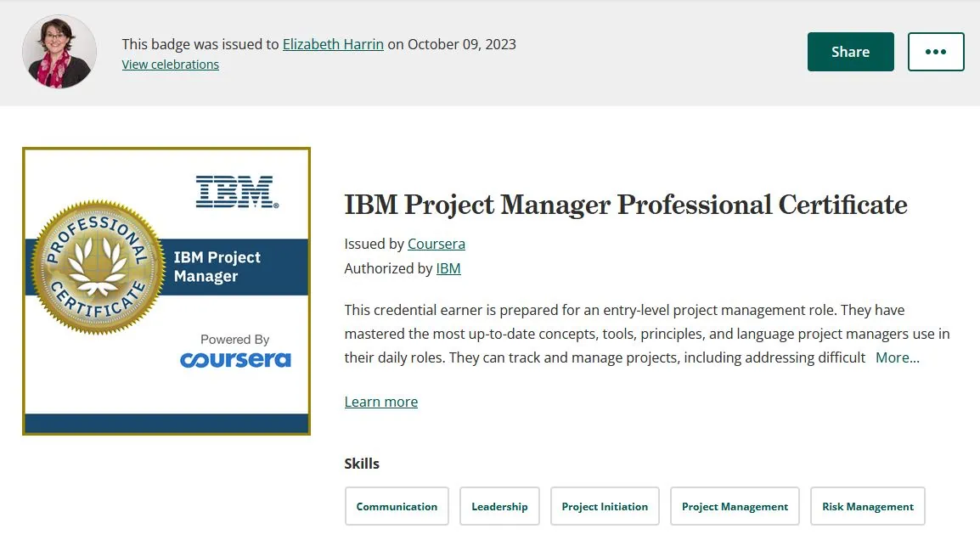Image resolution: width=980 pixels, height=557 pixels.
Task: Click the IBM logo on badge
Action: pos(237,192)
